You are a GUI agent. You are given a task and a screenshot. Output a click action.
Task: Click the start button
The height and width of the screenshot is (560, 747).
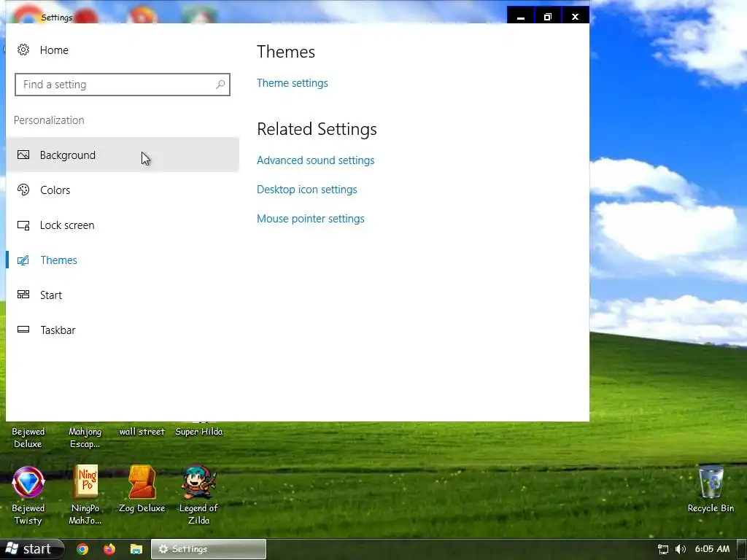click(32, 549)
